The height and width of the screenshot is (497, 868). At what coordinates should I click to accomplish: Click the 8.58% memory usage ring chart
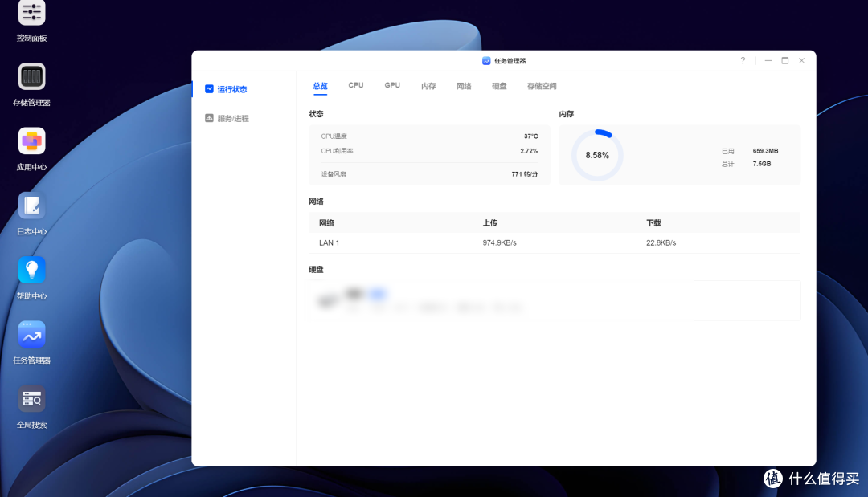click(x=596, y=154)
